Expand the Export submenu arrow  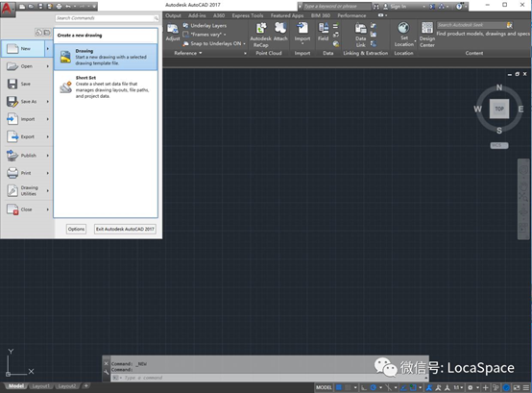point(48,136)
